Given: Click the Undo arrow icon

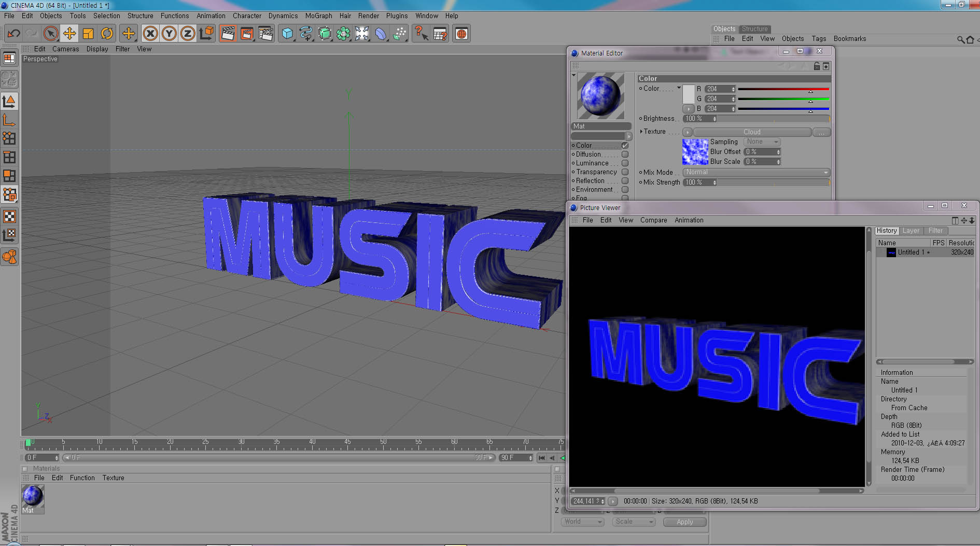Looking at the screenshot, I should 13,34.
